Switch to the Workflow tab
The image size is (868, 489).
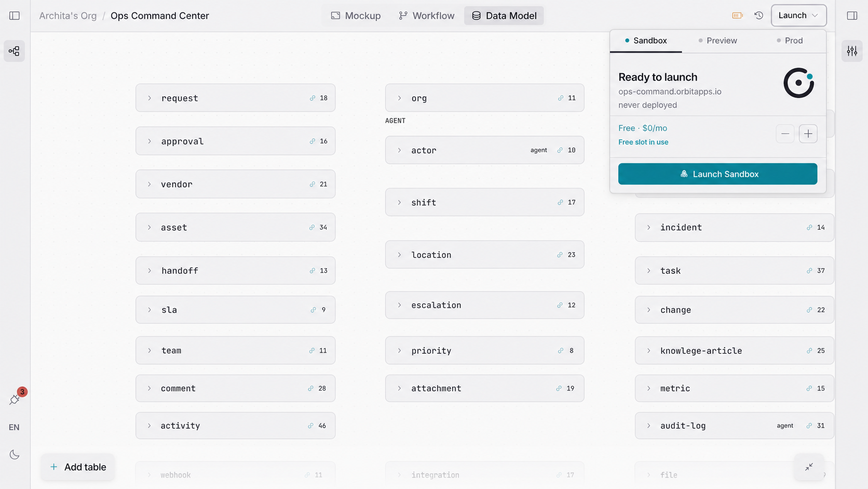tap(426, 16)
